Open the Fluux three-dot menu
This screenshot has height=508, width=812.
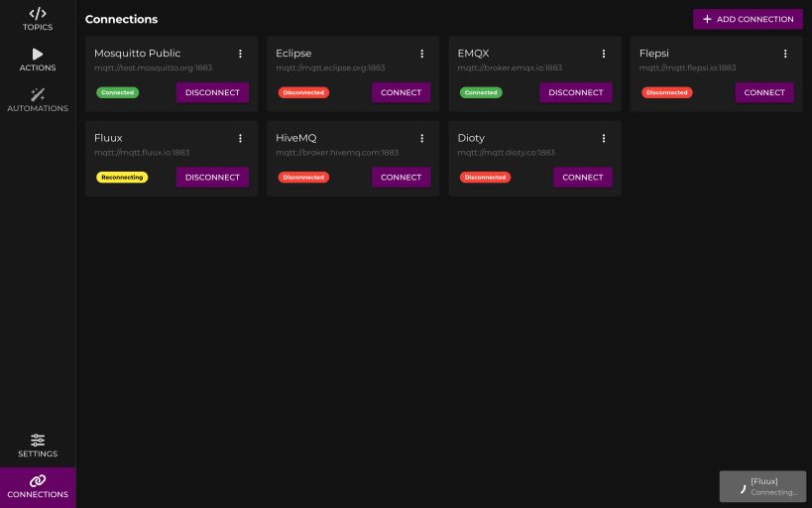240,138
